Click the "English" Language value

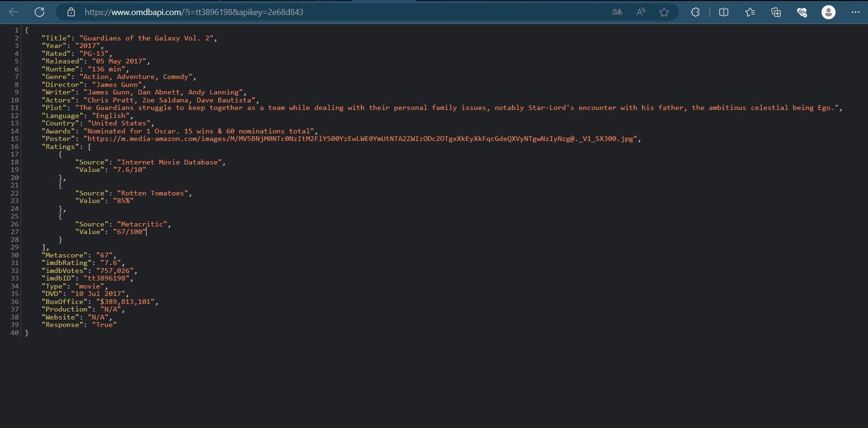111,116
